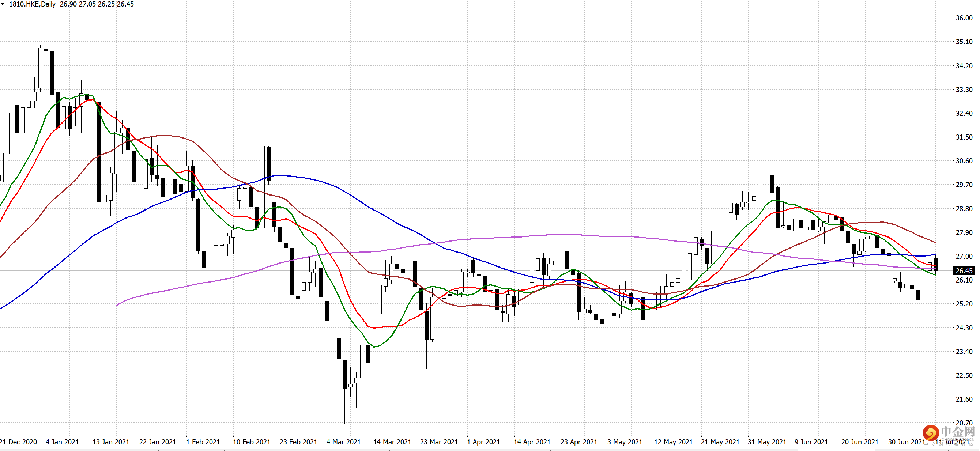Click the 20.70 price scale label
The width and height of the screenshot is (980, 451).
click(964, 423)
